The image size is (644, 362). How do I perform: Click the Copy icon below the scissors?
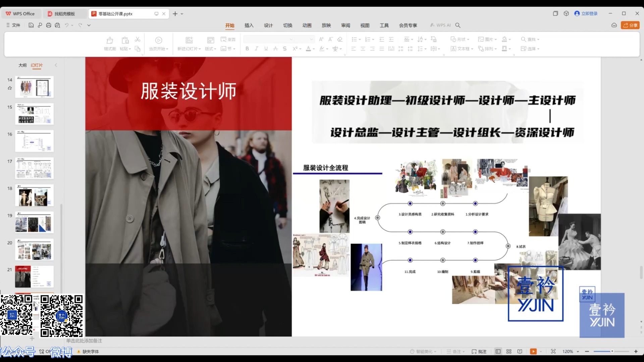point(138,49)
